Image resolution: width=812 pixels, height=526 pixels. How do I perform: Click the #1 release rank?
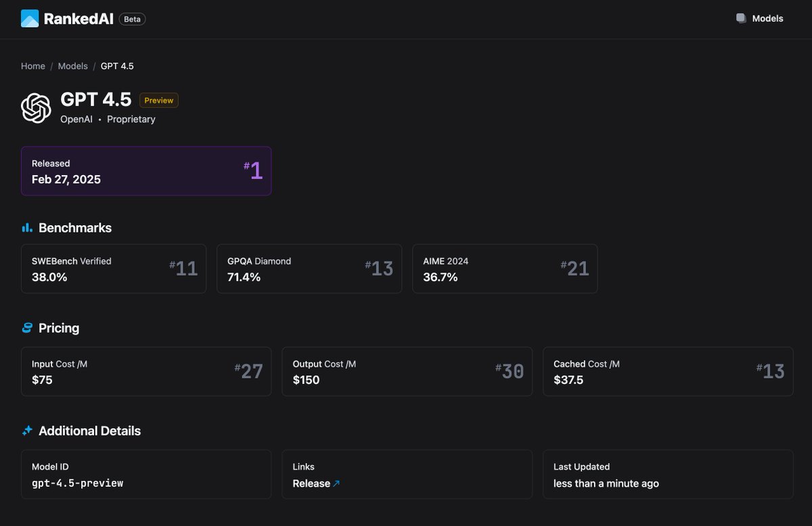point(253,171)
